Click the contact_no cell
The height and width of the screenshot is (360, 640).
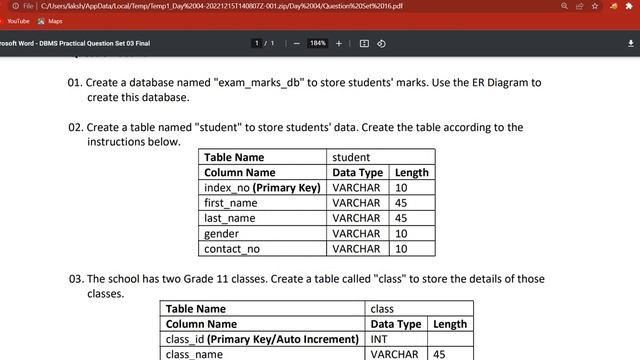[x=262, y=249]
